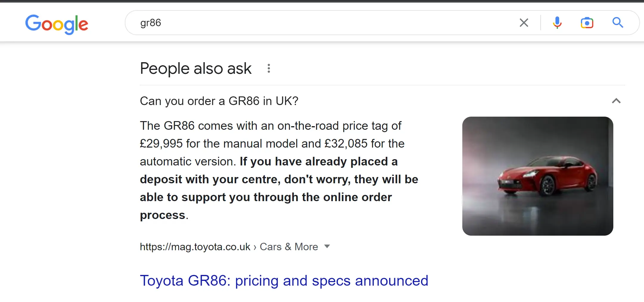Image resolution: width=644 pixels, height=302 pixels.
Task: Open Google Lens image search
Action: 587,23
